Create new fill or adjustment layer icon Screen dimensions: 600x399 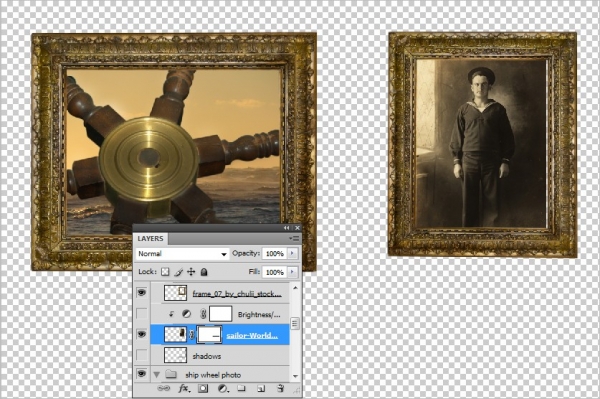[x=223, y=389]
